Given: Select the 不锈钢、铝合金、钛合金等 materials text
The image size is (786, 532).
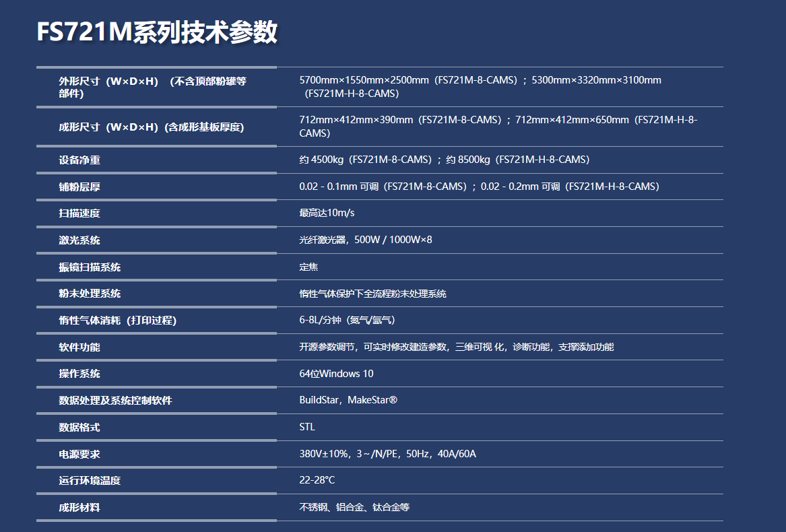Looking at the screenshot, I should coord(354,507).
